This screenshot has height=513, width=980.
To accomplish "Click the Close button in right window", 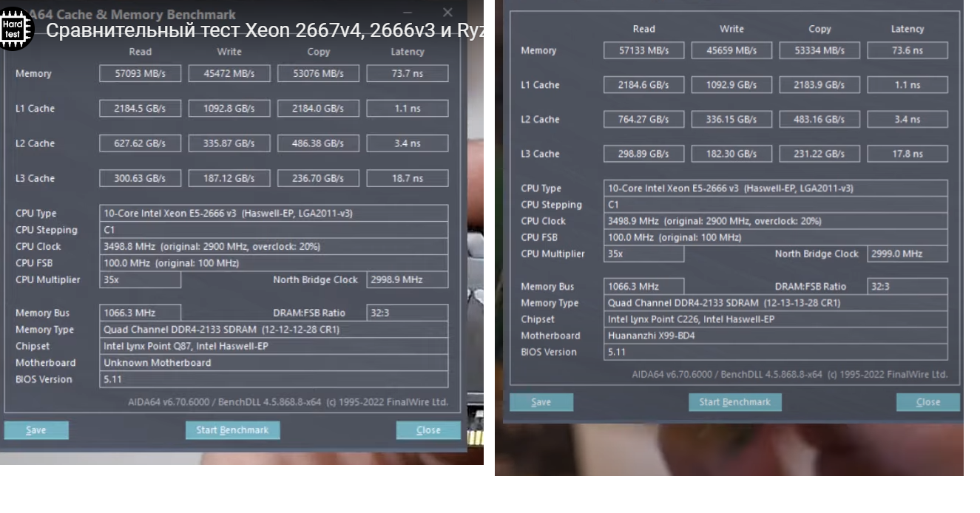I will coord(928,402).
